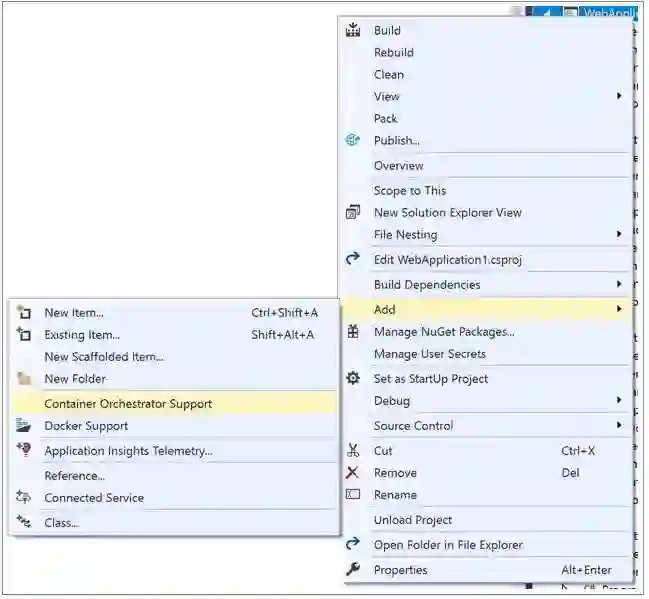Open Folder in File Explorer

click(x=447, y=544)
